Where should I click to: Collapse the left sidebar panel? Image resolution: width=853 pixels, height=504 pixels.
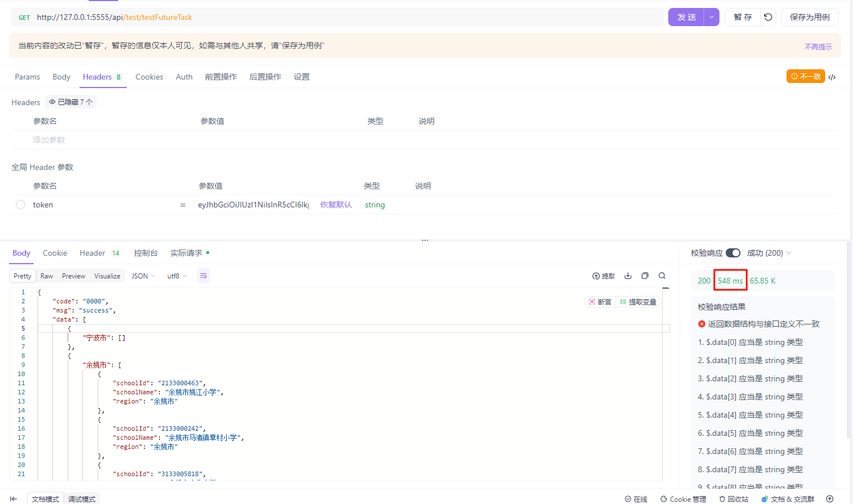(13, 498)
